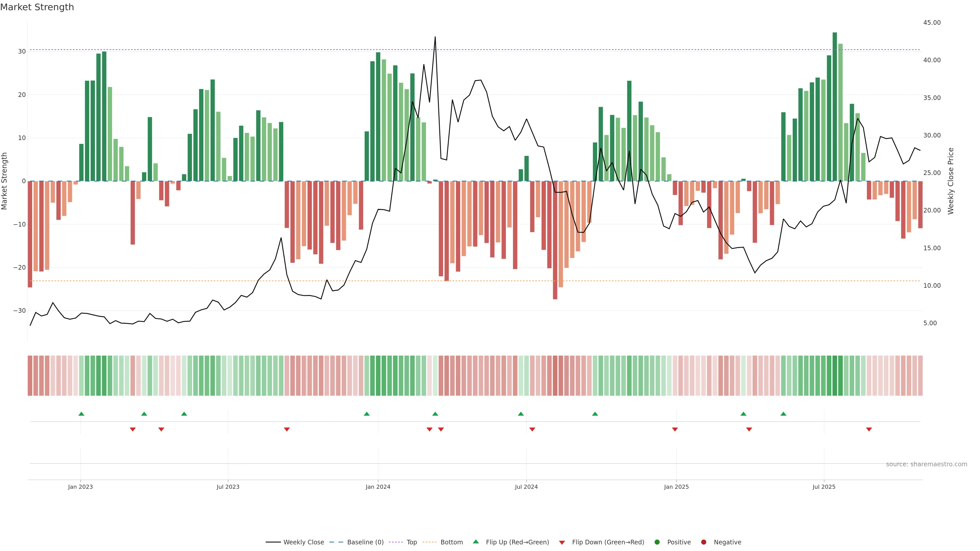This screenshot has width=980, height=551.
Task: Click the last red flip-down marker after Jul 2025
Action: [x=869, y=429]
